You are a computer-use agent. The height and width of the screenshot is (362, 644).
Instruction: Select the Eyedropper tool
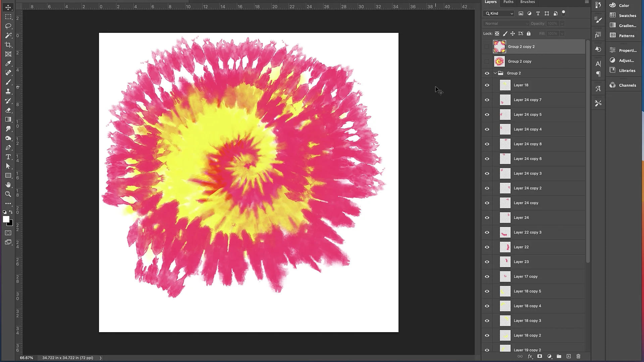click(8, 63)
